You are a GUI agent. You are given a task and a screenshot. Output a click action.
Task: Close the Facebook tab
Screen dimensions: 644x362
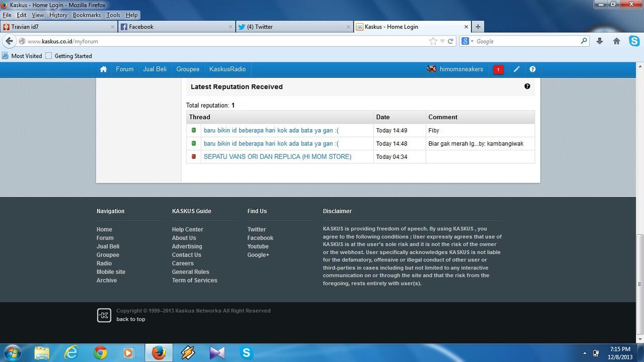pyautogui.click(x=230, y=27)
